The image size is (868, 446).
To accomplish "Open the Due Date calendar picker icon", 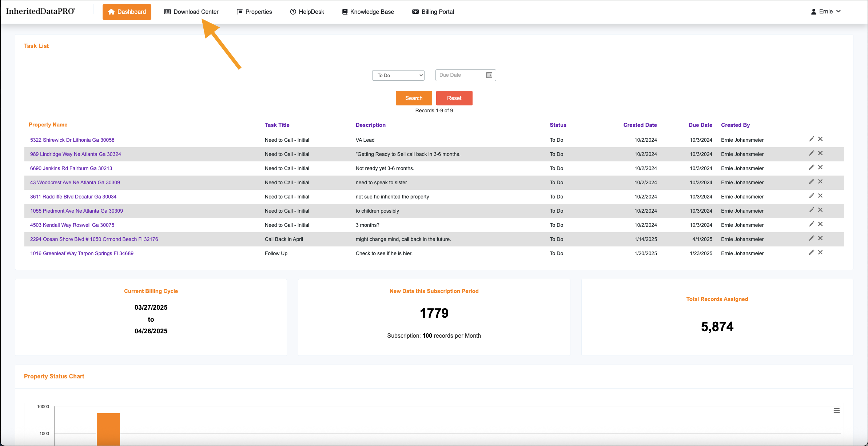I will 489,75.
